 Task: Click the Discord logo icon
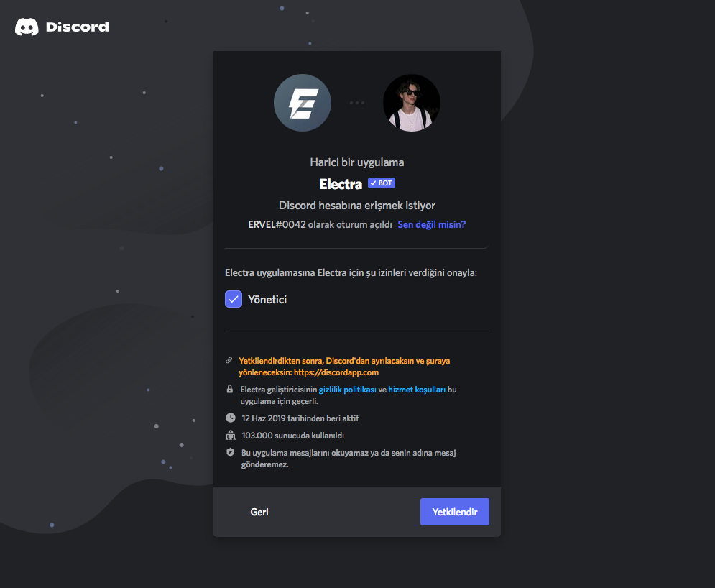pyautogui.click(x=27, y=27)
